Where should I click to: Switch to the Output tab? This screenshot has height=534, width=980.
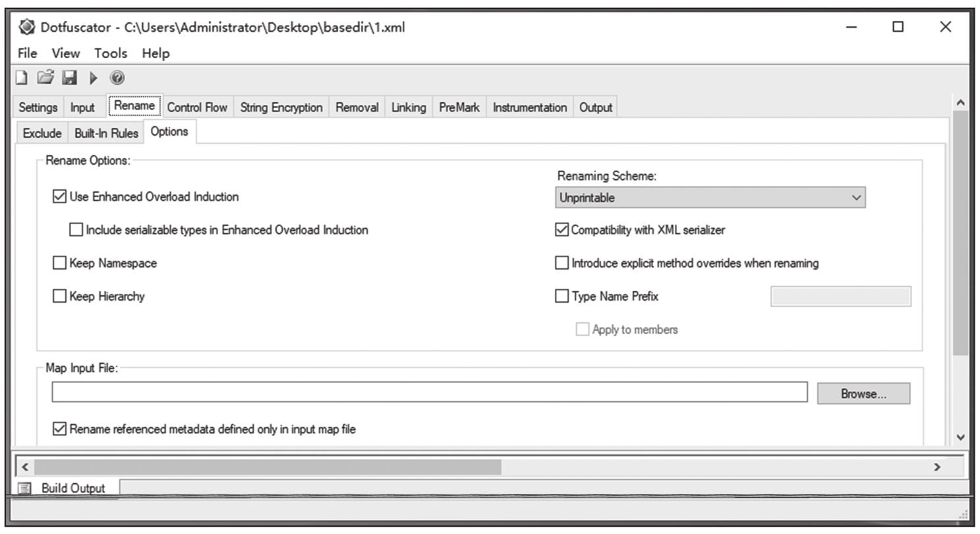(596, 107)
